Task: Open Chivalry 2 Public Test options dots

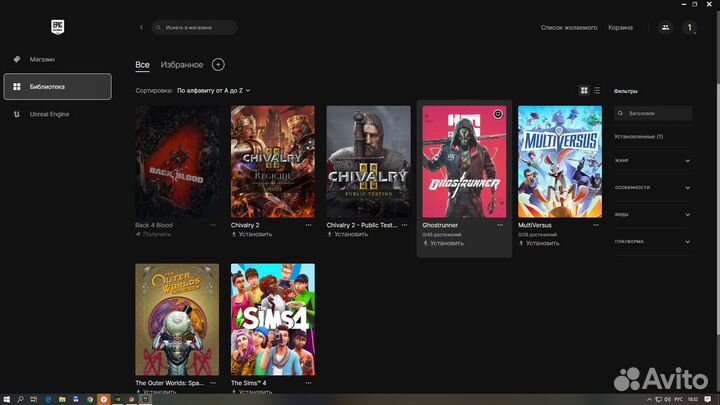Action: [405, 225]
